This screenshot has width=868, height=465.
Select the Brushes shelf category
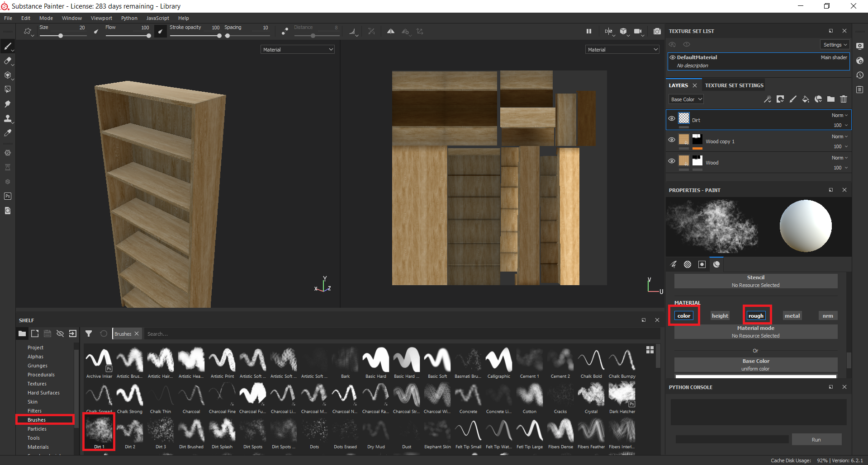pos(37,420)
